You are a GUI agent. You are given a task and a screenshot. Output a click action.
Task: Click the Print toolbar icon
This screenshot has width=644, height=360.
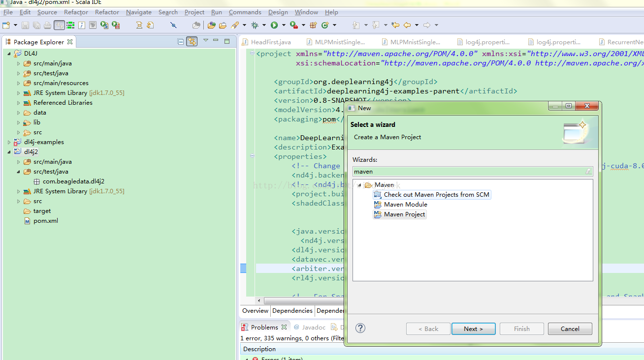[x=47, y=25]
